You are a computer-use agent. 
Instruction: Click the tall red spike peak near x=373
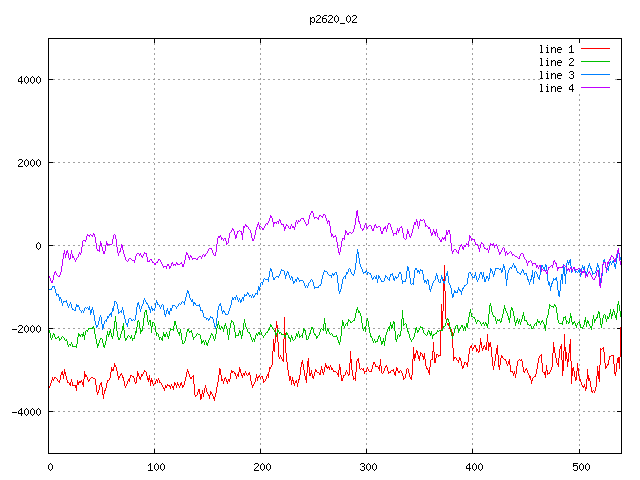point(444,267)
